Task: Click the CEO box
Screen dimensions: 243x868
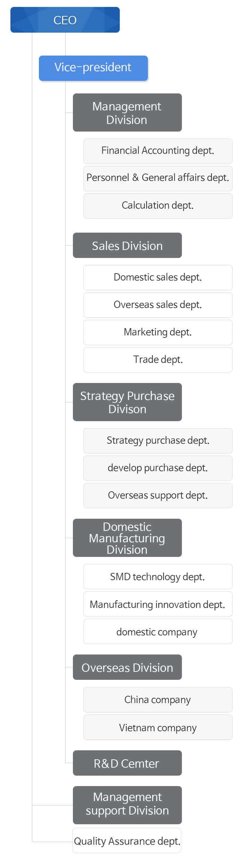Action: pyautogui.click(x=65, y=20)
